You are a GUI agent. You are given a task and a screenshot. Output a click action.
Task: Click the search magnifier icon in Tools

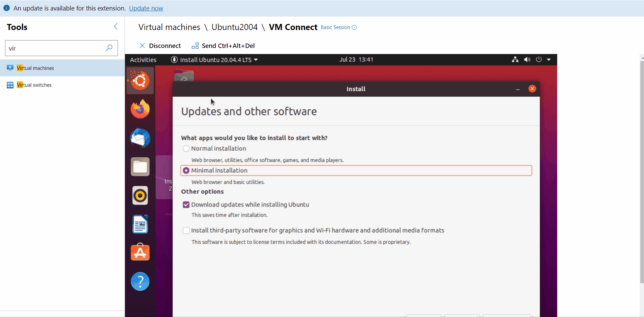(x=109, y=48)
